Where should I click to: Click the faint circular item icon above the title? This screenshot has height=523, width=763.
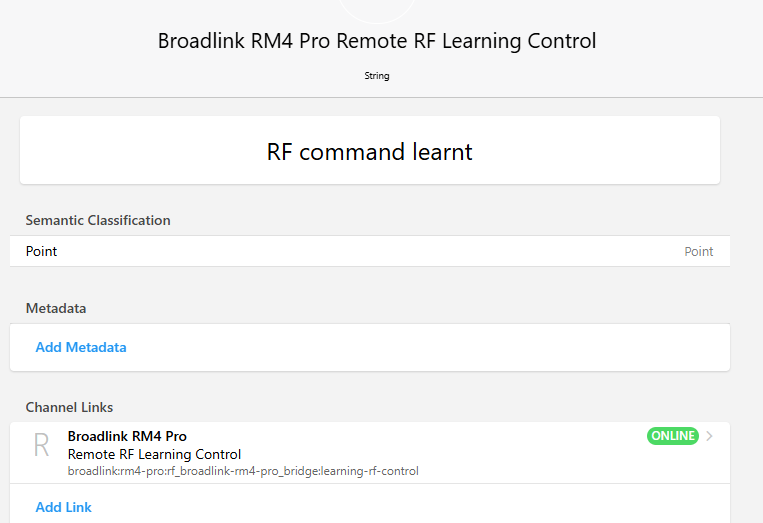point(377,8)
